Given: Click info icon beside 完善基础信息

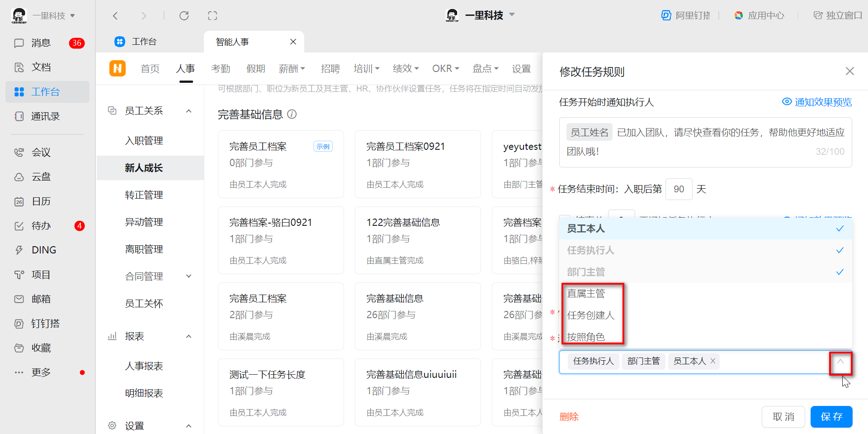Looking at the screenshot, I should point(292,114).
